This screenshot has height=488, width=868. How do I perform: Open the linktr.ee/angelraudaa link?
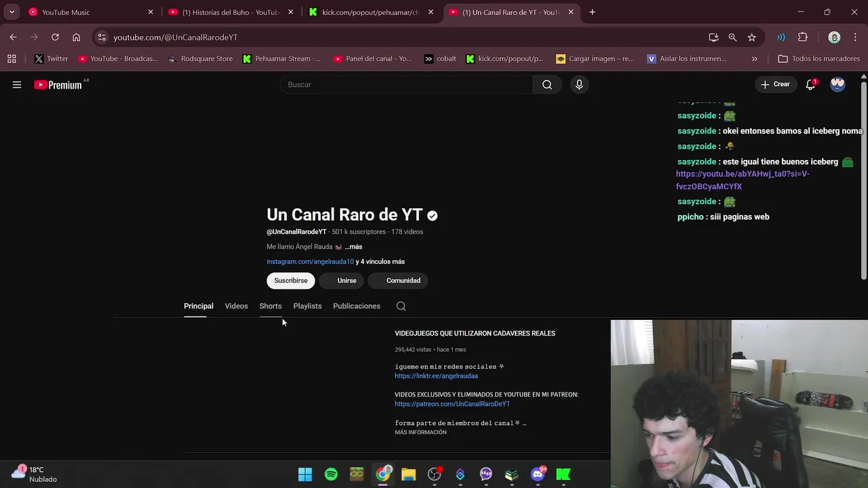(436, 376)
